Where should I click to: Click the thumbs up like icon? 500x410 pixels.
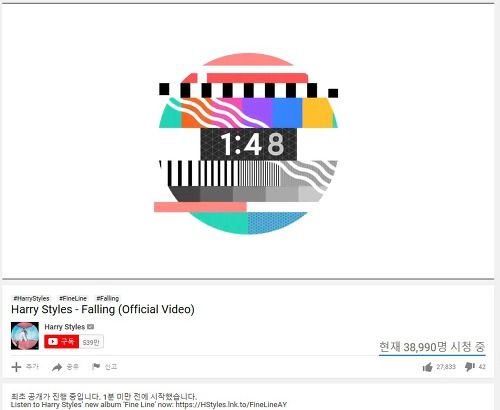tap(428, 367)
